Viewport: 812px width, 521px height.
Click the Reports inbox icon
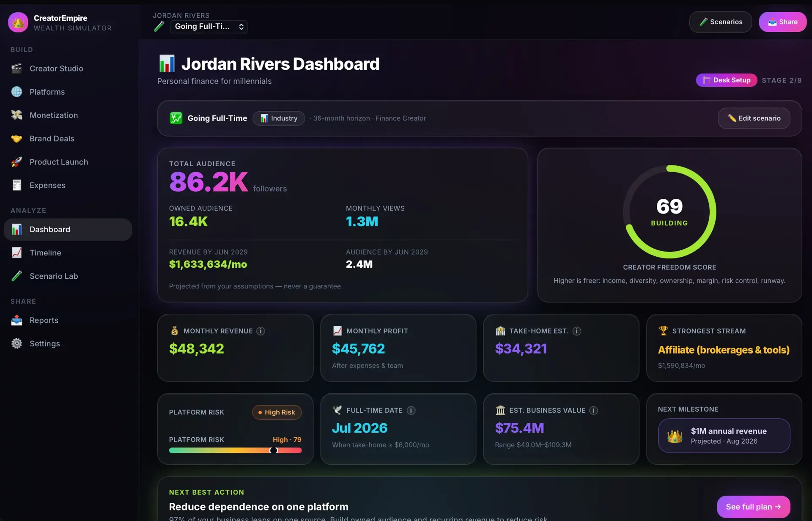tap(16, 321)
